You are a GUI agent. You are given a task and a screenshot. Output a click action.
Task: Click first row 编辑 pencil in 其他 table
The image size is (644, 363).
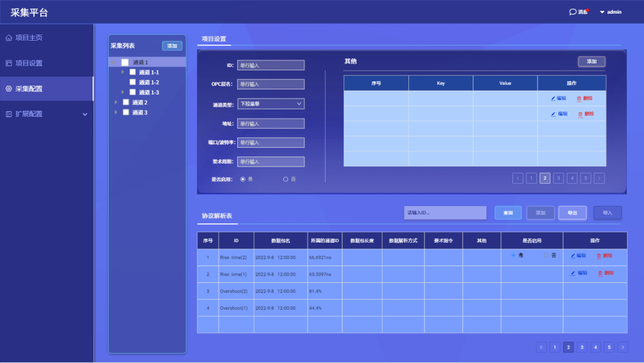point(554,98)
